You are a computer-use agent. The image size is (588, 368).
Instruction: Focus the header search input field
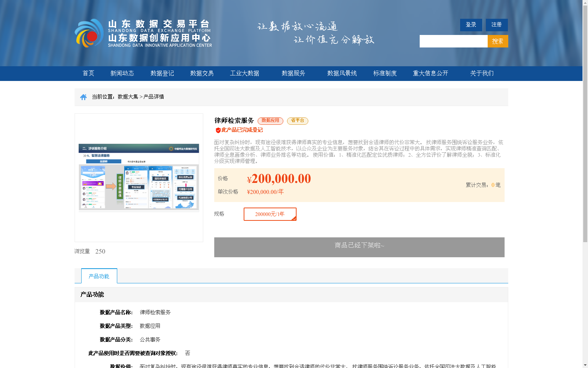pos(453,41)
